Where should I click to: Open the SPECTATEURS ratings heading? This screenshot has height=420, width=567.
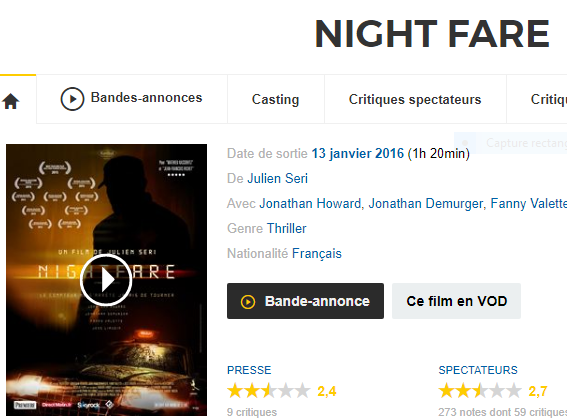pyautogui.click(x=478, y=370)
